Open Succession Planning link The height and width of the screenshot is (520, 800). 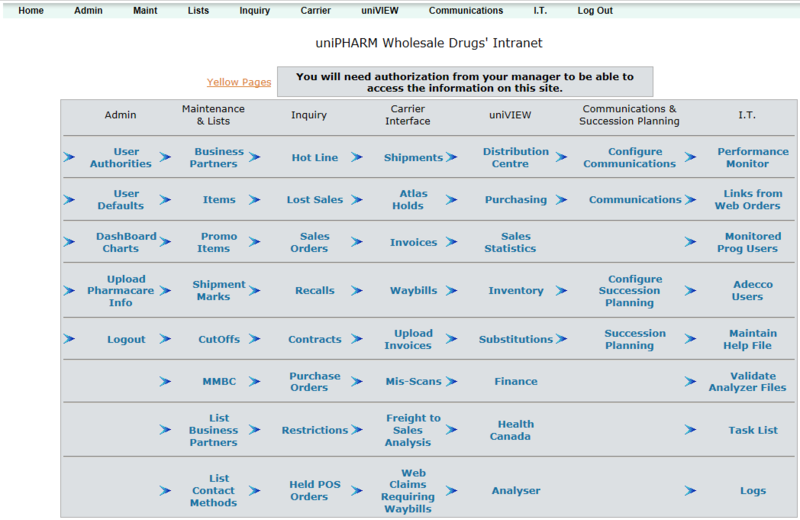635,339
